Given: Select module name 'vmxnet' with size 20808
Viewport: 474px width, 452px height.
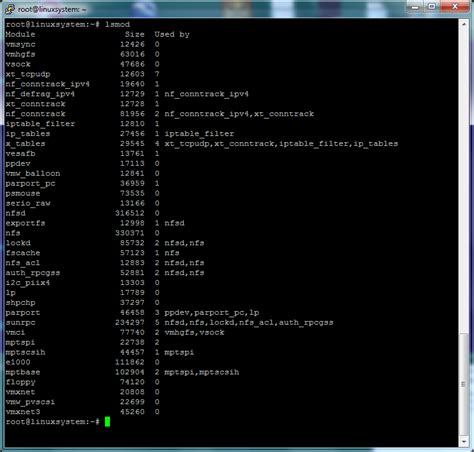Looking at the screenshot, I should (20, 392).
